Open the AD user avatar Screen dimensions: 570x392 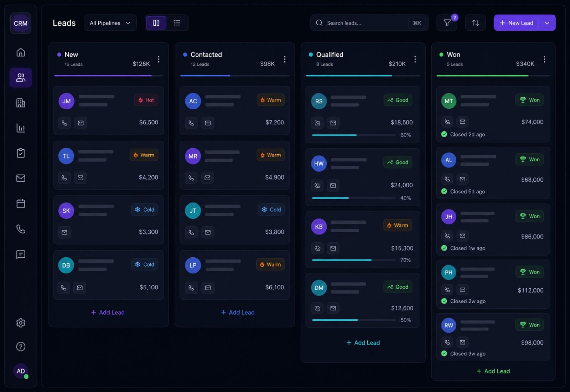click(x=21, y=371)
